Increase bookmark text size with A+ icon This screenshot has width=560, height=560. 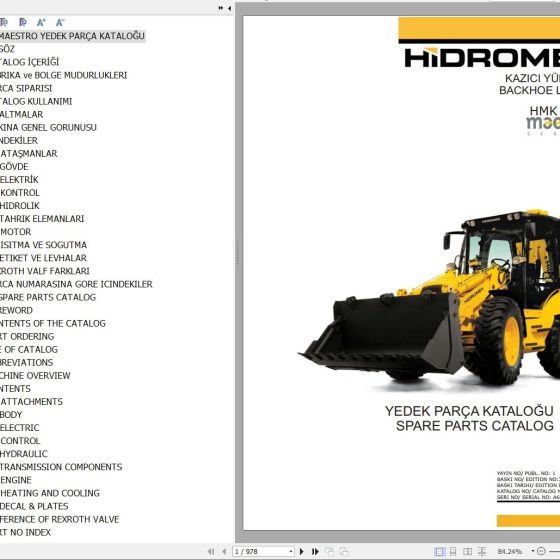pyautogui.click(x=41, y=22)
